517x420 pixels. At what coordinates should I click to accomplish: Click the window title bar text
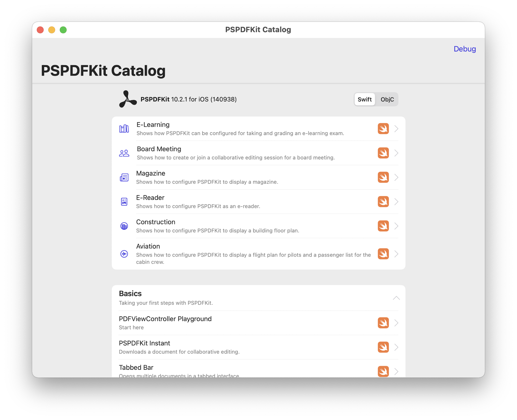258,30
